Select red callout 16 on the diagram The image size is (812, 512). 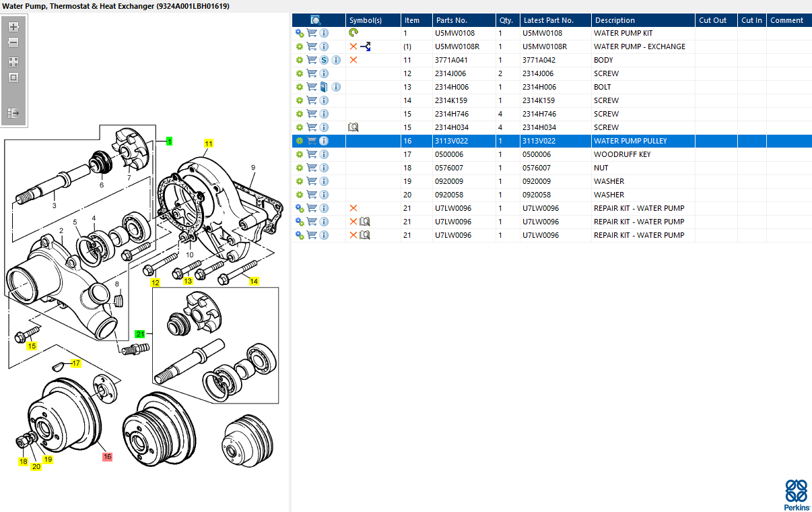107,457
